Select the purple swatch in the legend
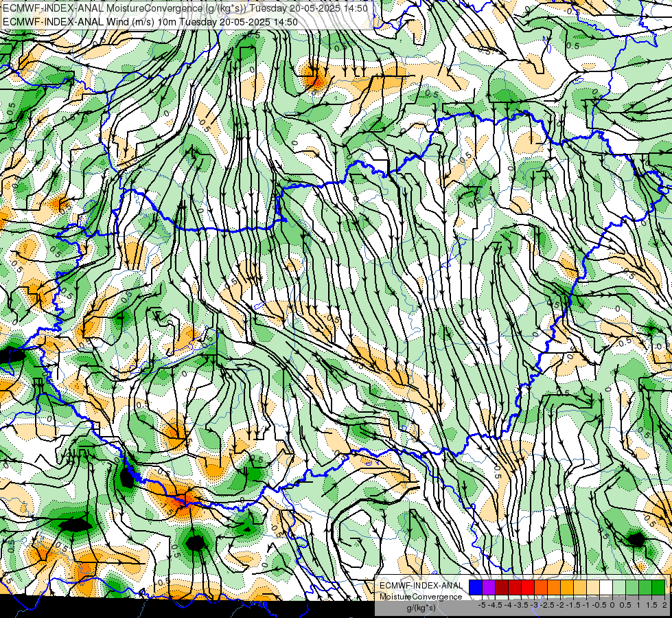 pyautogui.click(x=489, y=587)
